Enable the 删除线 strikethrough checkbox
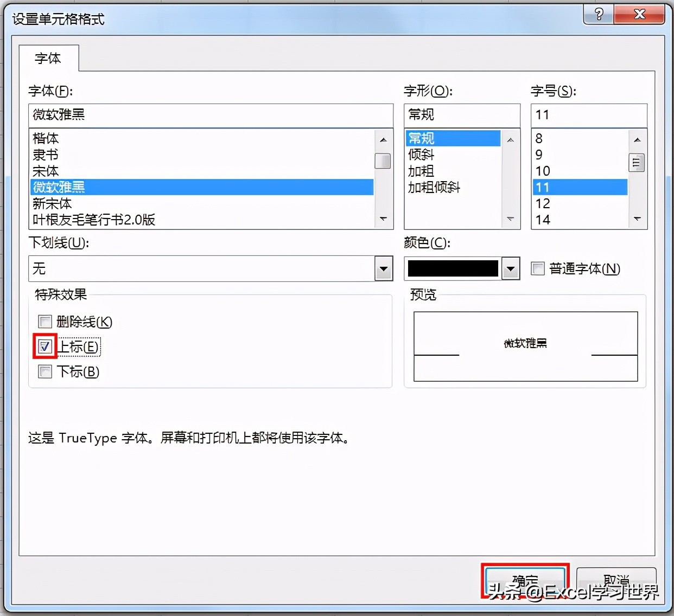The image size is (674, 616). click(45, 322)
